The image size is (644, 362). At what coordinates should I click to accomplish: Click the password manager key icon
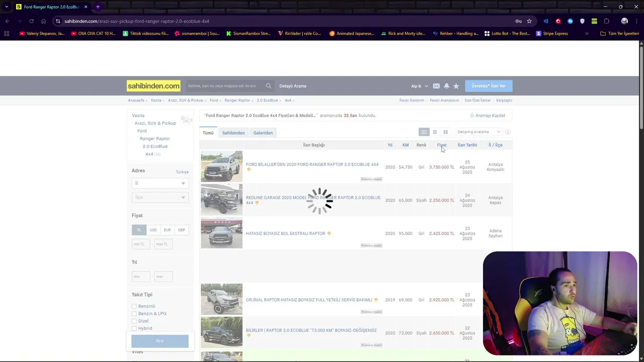518,21
